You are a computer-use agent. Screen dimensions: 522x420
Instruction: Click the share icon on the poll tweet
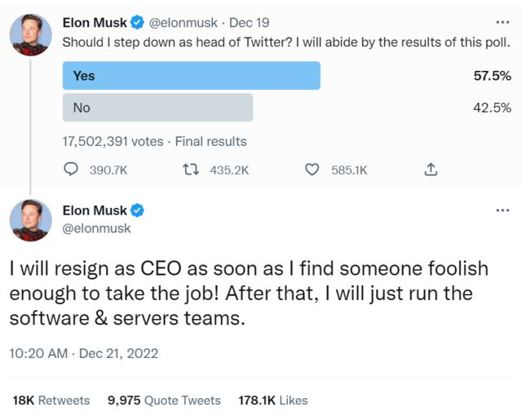click(431, 170)
